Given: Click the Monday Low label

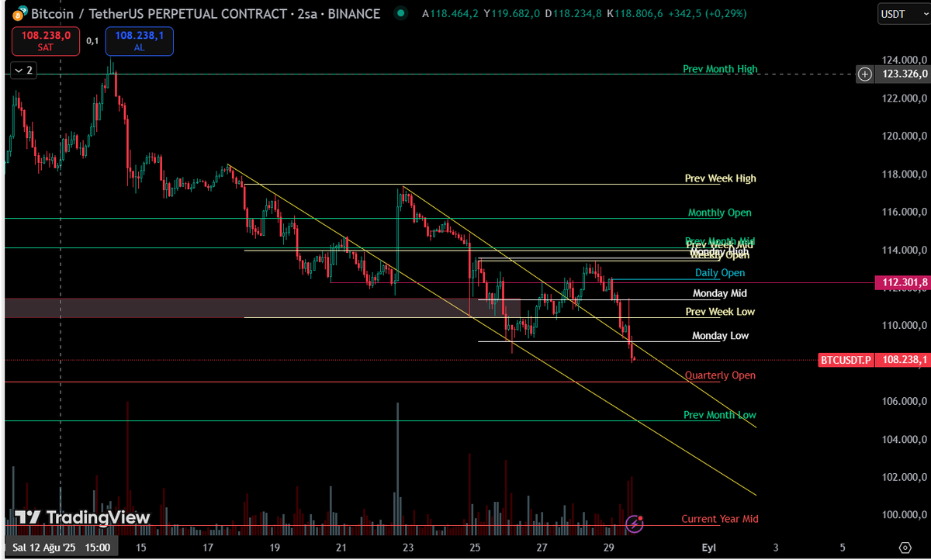Looking at the screenshot, I should (721, 336).
